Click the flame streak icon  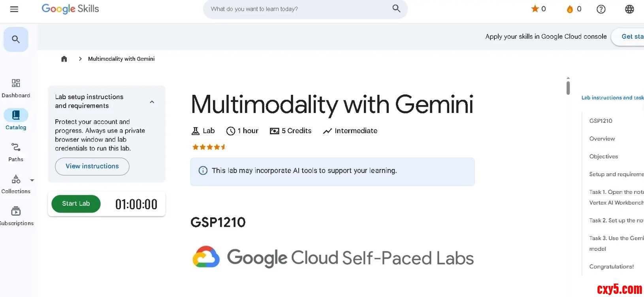coord(570,8)
